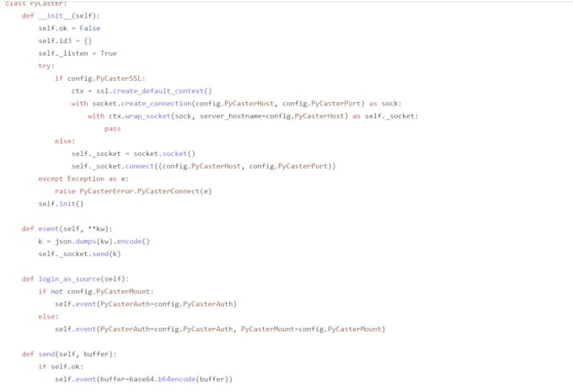Click the line 'self._socket = socket.socket()'
This screenshot has height=392, width=573.
coord(133,153)
